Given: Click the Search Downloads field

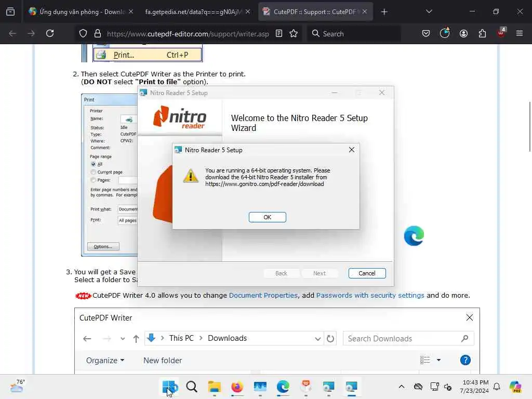Looking at the screenshot, I should point(408,339).
